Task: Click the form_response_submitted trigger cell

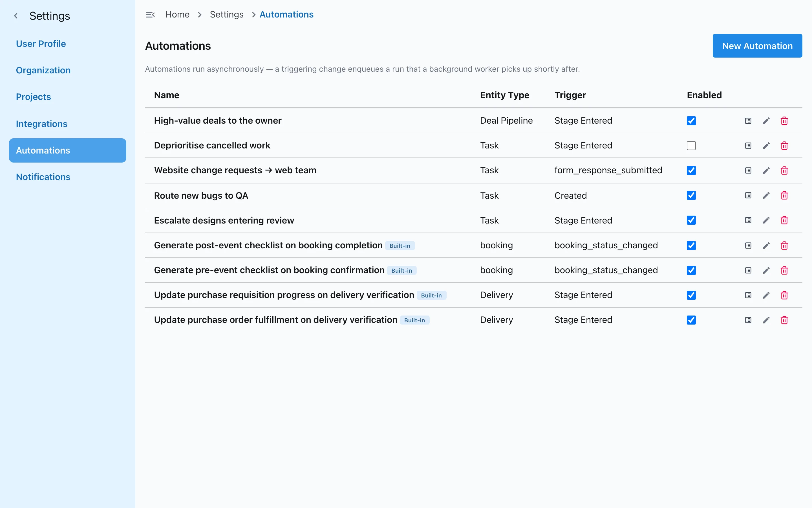Action: pyautogui.click(x=608, y=170)
